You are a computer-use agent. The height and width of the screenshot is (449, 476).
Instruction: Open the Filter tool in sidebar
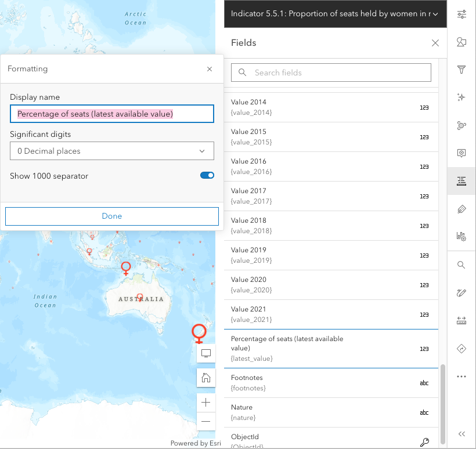point(461,70)
